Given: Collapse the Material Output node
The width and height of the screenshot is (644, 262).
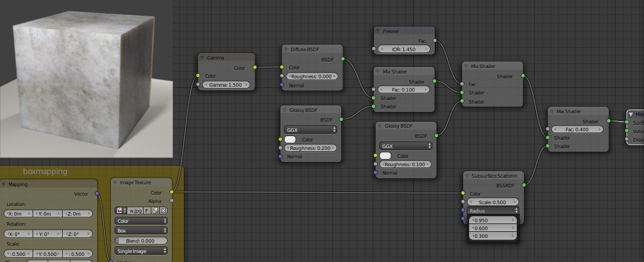Looking at the screenshot, I should (631, 114).
